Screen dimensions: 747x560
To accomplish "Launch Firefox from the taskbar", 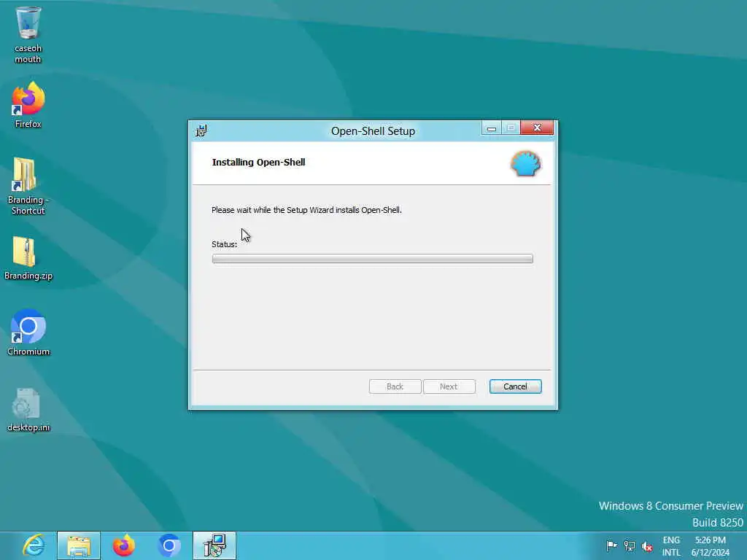I will point(123,545).
